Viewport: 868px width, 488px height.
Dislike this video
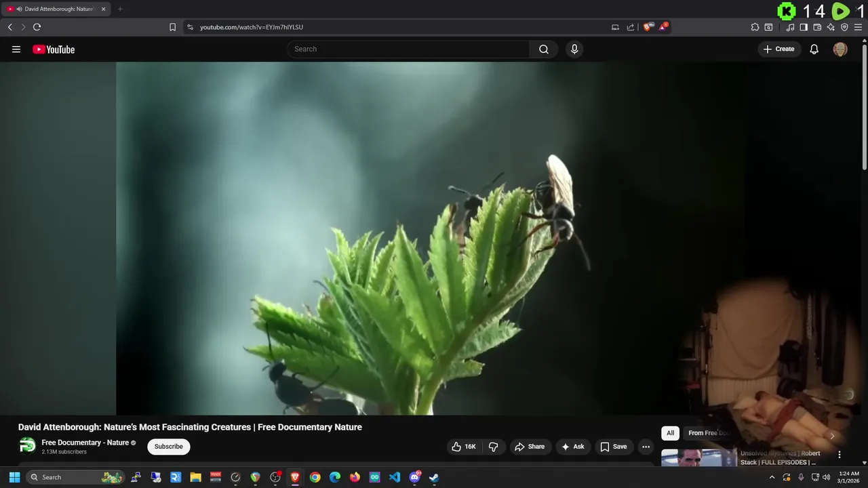[x=493, y=447]
